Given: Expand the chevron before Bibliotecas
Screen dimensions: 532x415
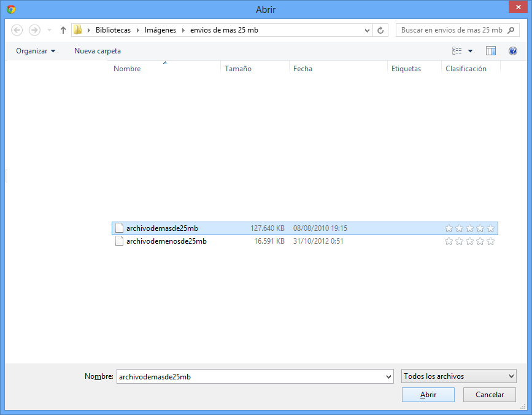Looking at the screenshot, I should [89, 30].
